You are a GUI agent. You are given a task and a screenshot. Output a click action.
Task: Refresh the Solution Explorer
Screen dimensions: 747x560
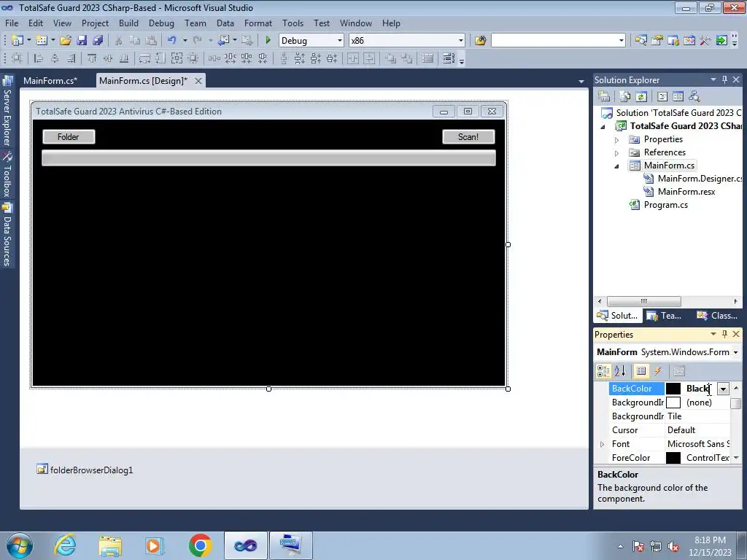(x=641, y=96)
